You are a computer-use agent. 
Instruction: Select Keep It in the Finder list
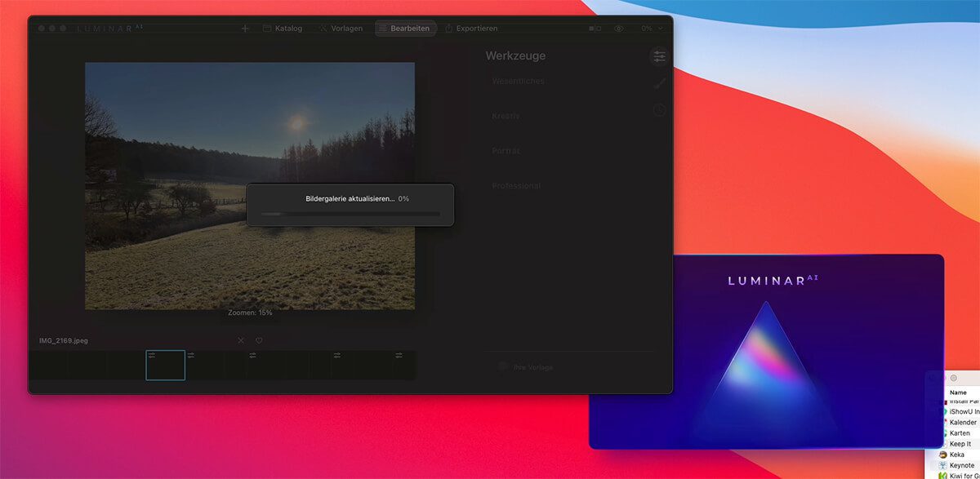[962, 443]
